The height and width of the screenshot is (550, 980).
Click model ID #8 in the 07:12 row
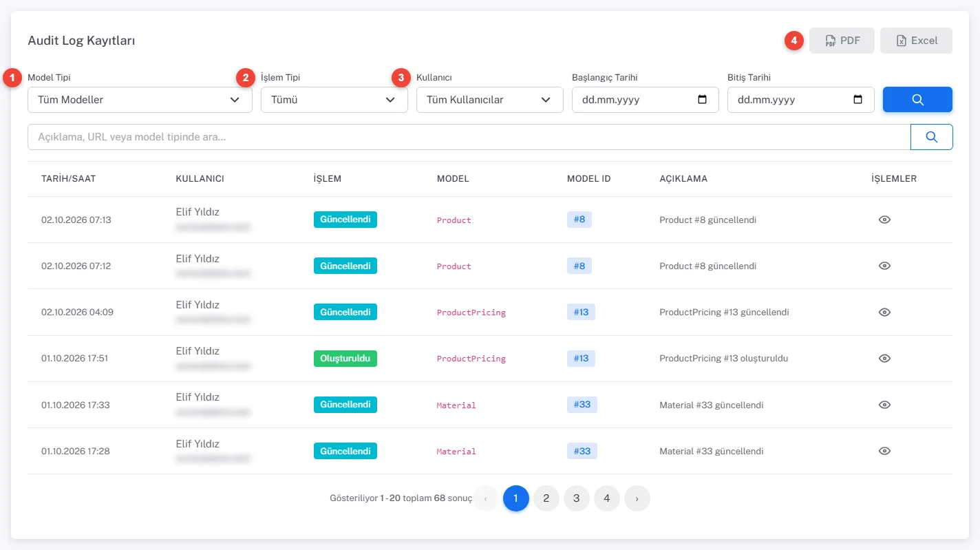click(x=579, y=266)
